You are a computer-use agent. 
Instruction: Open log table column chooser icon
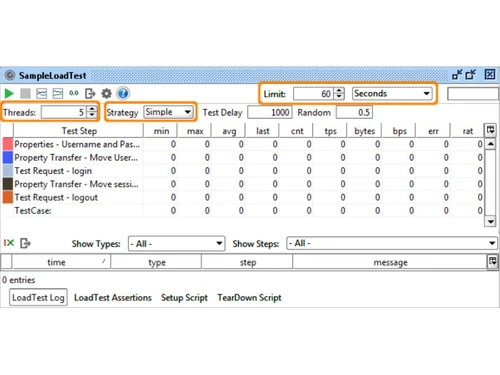pyautogui.click(x=492, y=261)
